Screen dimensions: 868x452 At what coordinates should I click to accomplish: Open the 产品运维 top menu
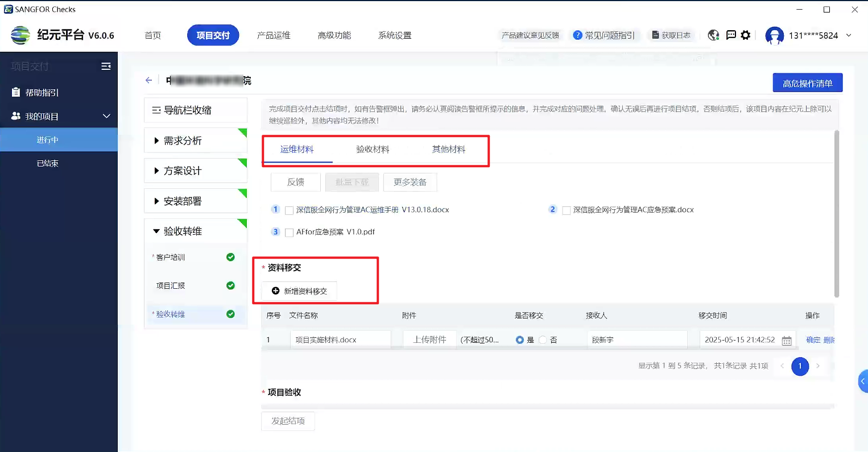pos(274,35)
